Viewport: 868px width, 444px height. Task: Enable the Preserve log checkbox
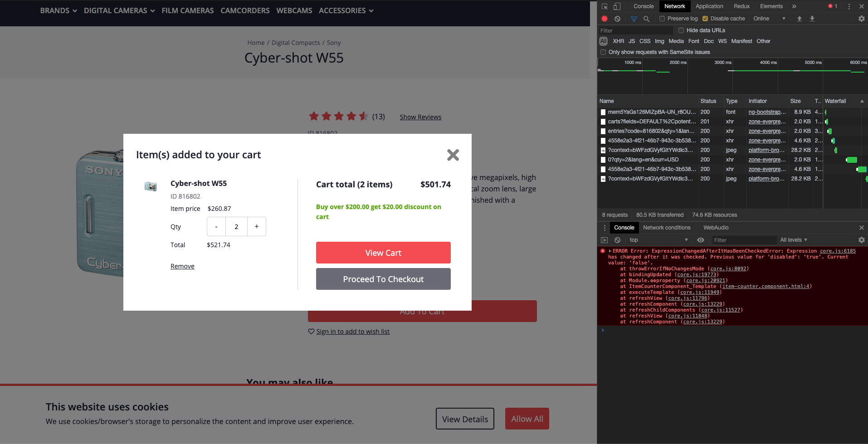click(x=661, y=18)
